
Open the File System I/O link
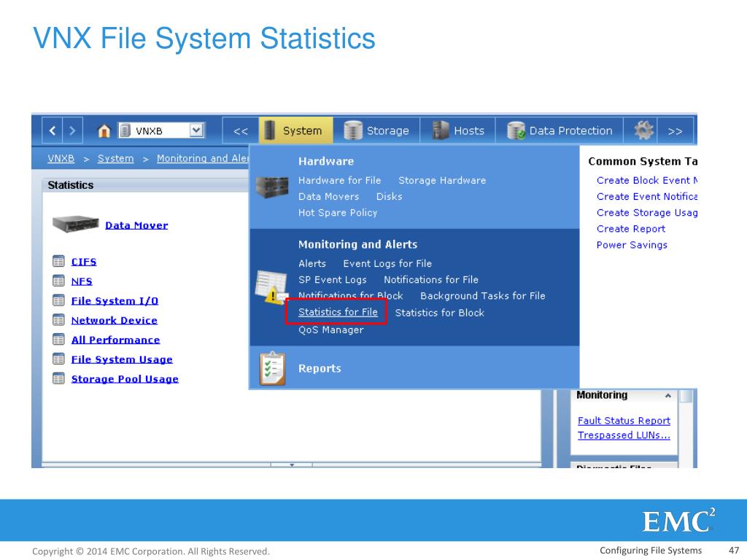tap(115, 301)
